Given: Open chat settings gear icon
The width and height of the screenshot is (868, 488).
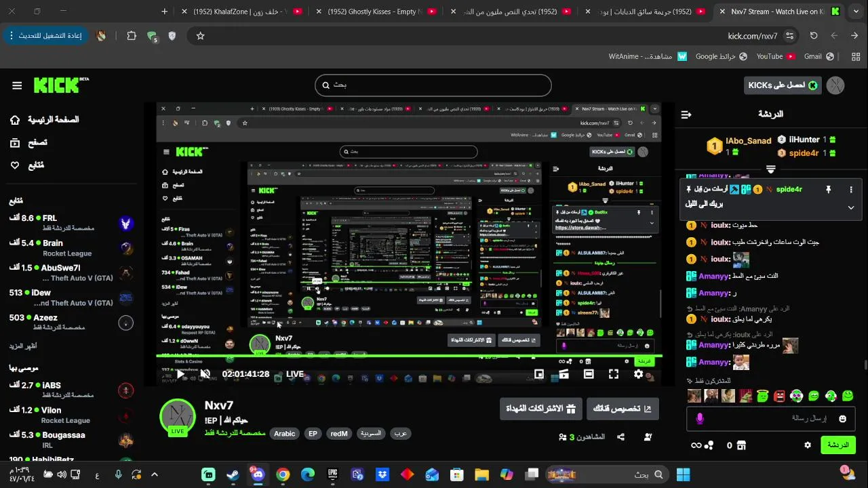Looking at the screenshot, I should point(808,445).
